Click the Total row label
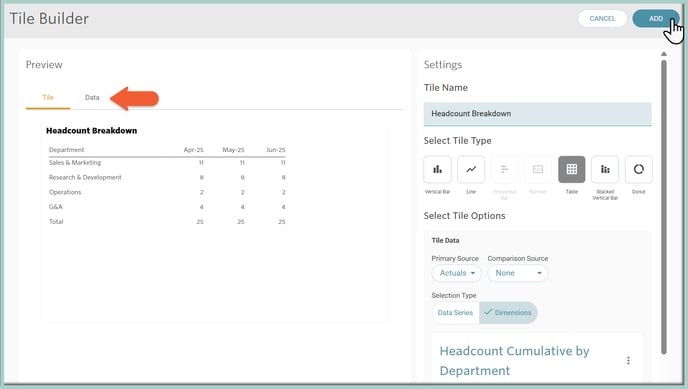Screen dimensions: 688x389 (x=56, y=221)
